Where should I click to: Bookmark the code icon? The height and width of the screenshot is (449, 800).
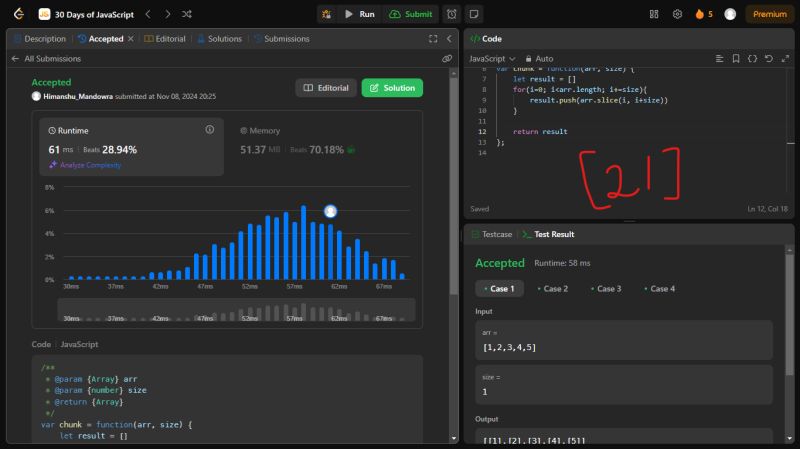coord(736,59)
